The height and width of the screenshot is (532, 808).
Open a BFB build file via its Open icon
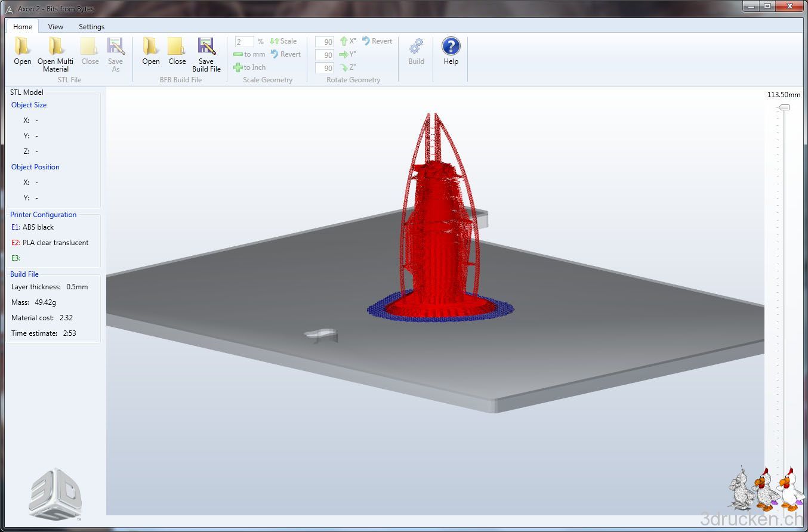point(150,47)
